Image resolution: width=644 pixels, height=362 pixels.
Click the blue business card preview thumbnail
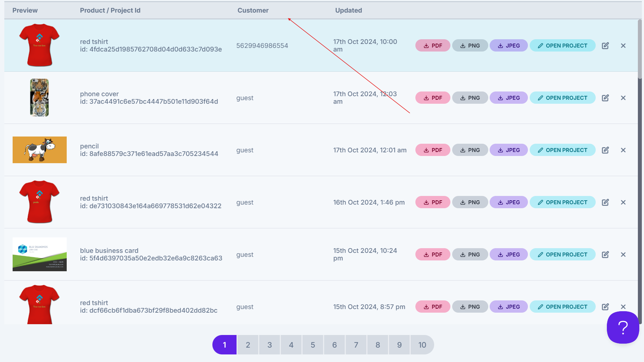[x=40, y=254]
